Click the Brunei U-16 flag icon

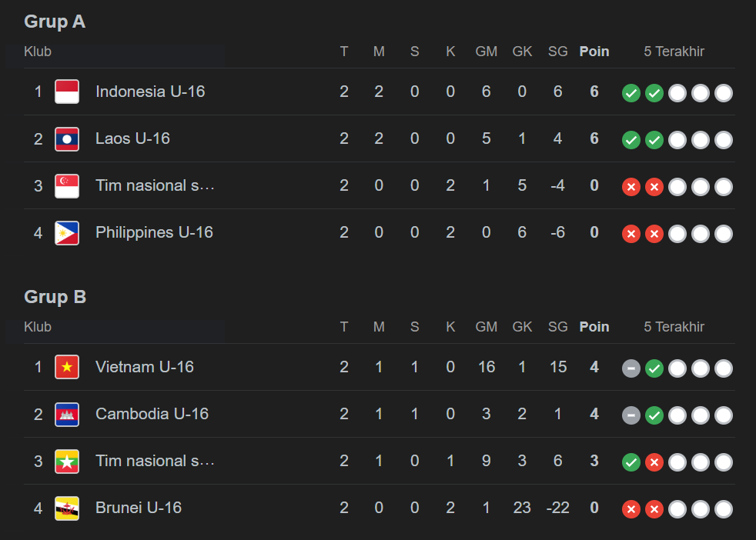click(67, 508)
